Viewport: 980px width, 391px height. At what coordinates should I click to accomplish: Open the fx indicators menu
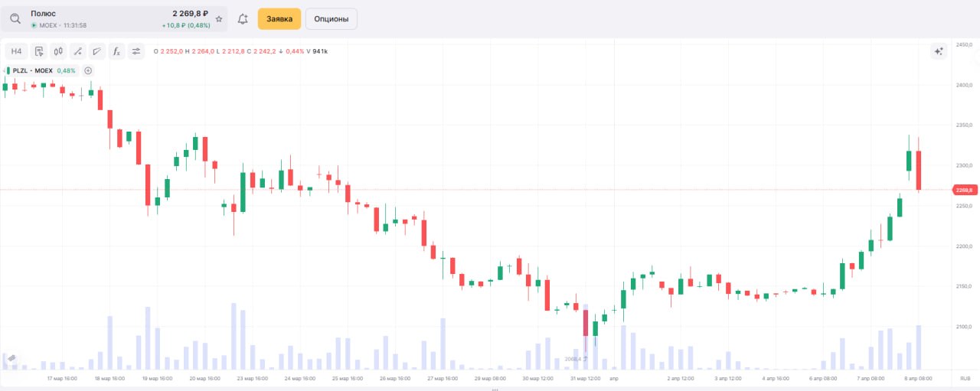click(x=116, y=51)
